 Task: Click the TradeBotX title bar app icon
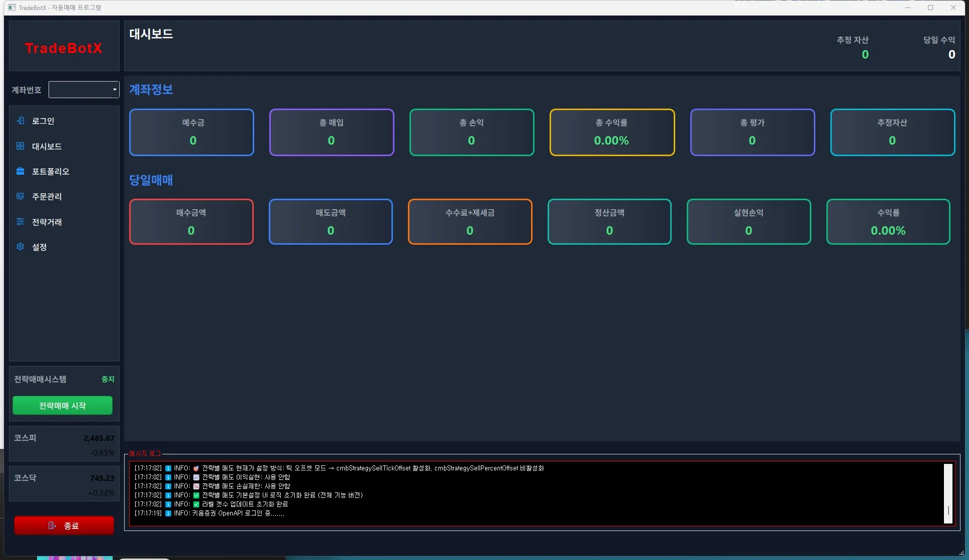(x=12, y=8)
